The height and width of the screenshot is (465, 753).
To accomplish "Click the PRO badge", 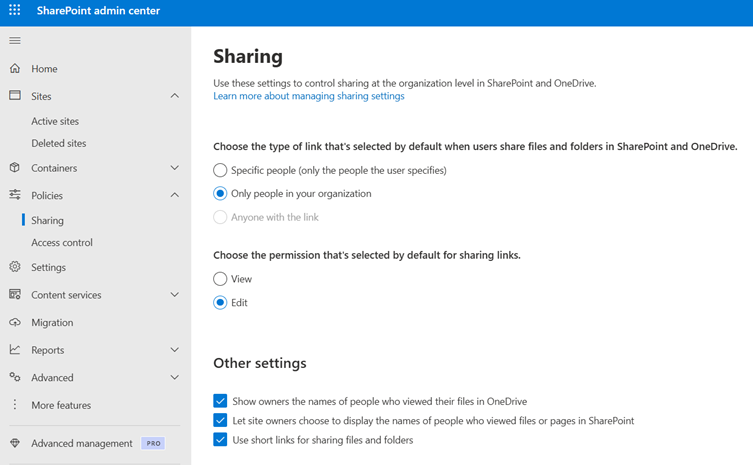I will [153, 443].
